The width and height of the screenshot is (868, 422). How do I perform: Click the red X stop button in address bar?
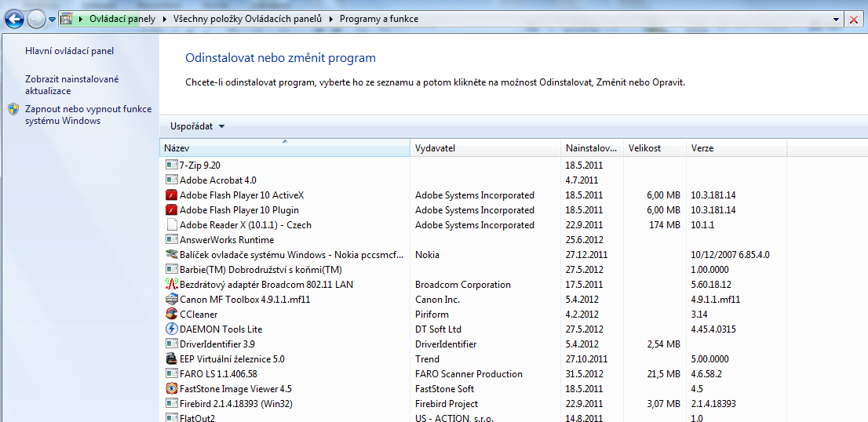tap(854, 20)
